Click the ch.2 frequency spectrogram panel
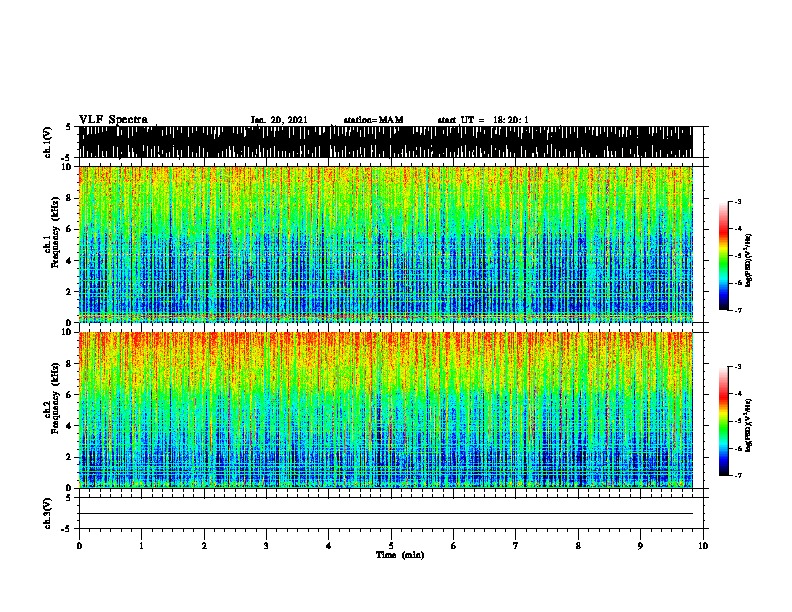792x612 pixels. (x=386, y=410)
